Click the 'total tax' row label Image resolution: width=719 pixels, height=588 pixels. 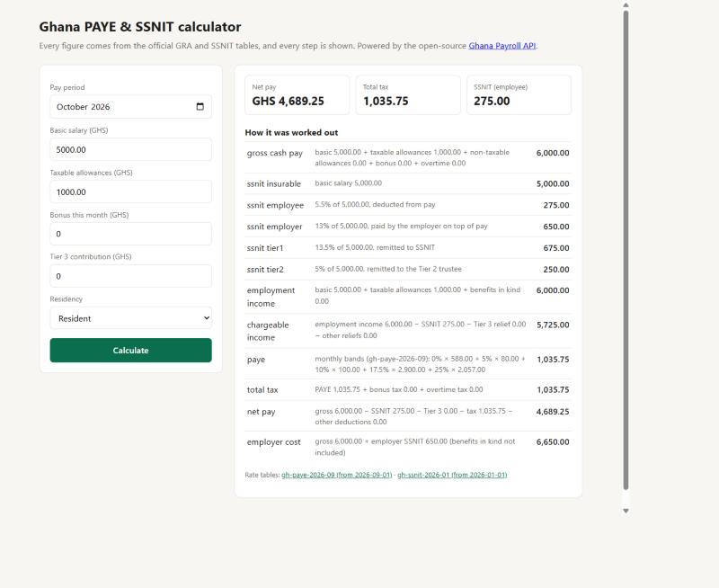coord(262,390)
